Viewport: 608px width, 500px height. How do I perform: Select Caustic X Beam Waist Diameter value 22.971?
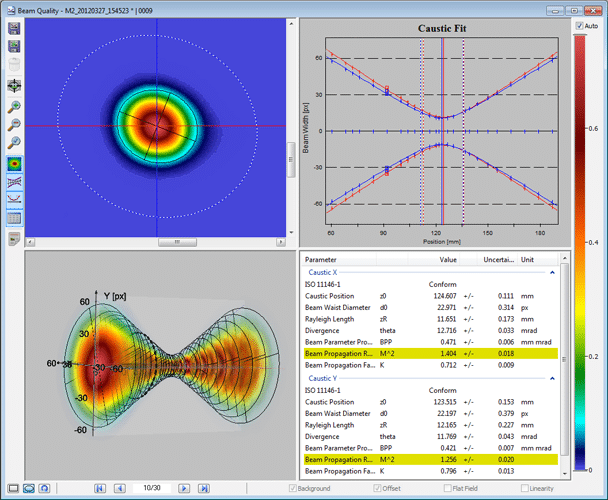pos(447,307)
